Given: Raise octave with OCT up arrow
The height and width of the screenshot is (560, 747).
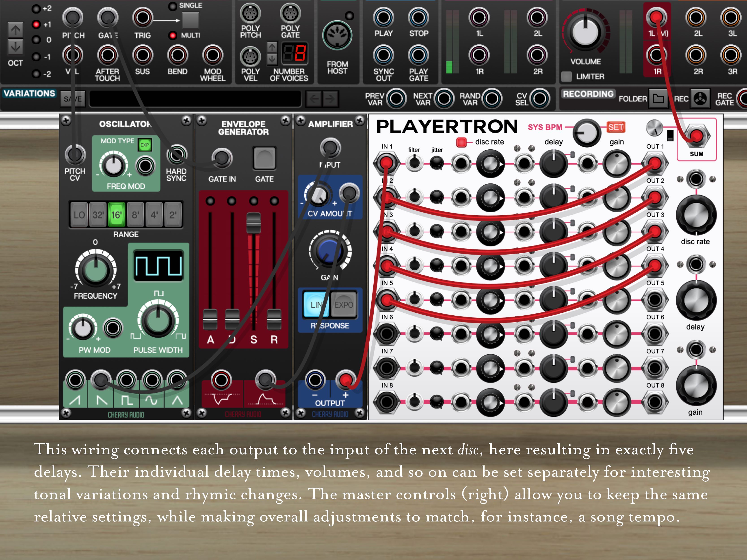Looking at the screenshot, I should coord(15,30).
